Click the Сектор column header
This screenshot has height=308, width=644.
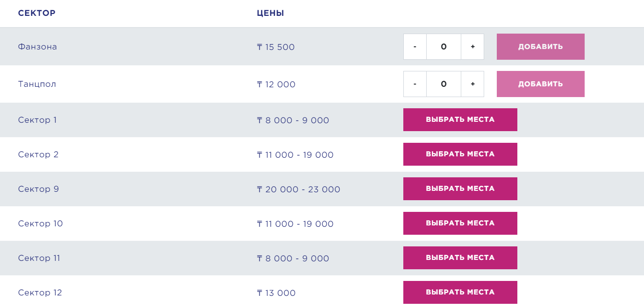tap(37, 13)
